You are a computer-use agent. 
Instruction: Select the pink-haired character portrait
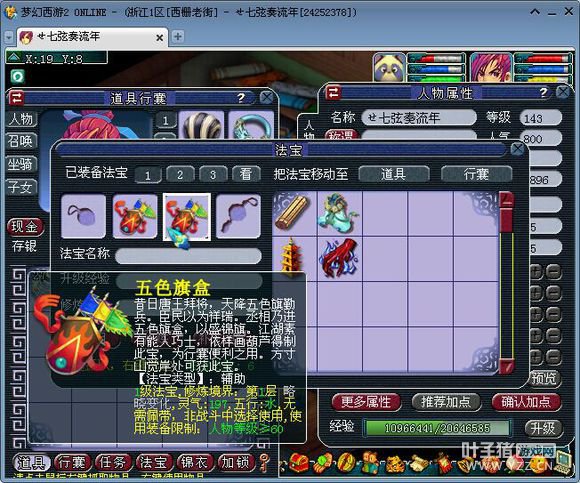coord(491,67)
